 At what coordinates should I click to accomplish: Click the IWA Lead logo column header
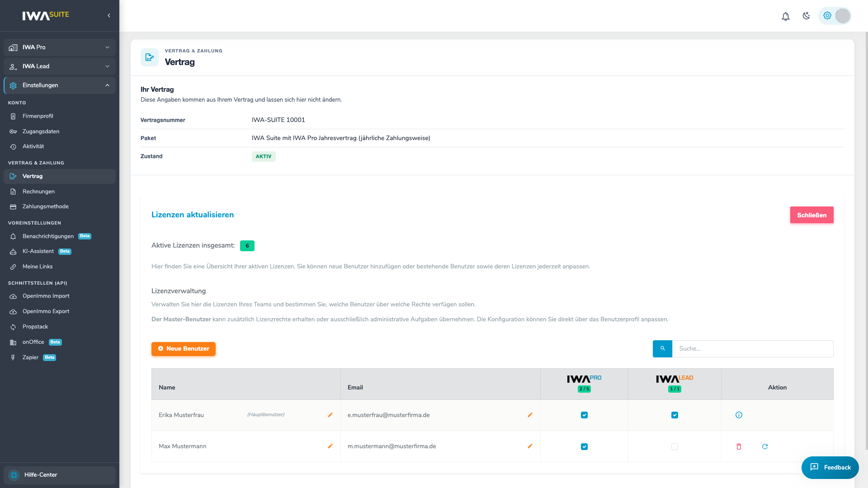point(675,379)
